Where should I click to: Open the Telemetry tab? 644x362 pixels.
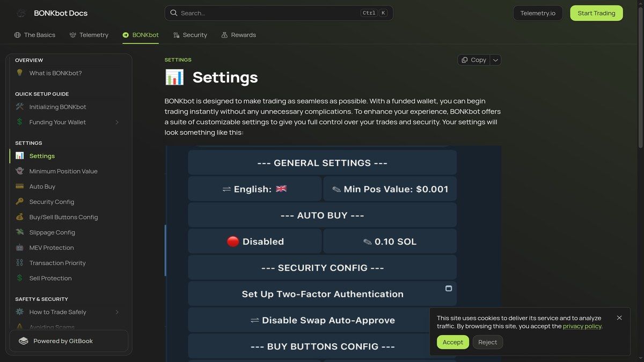click(89, 34)
